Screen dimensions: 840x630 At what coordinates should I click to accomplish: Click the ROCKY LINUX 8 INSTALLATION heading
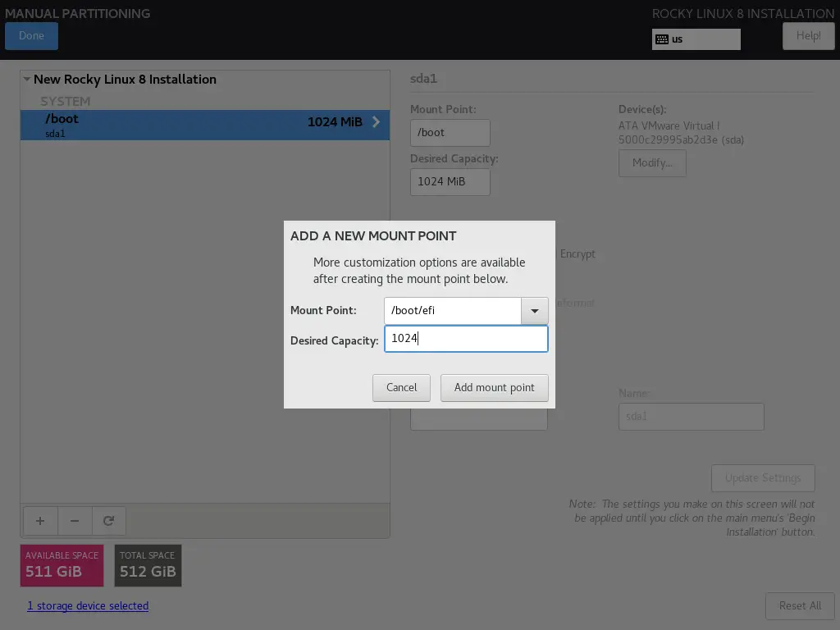coord(743,13)
